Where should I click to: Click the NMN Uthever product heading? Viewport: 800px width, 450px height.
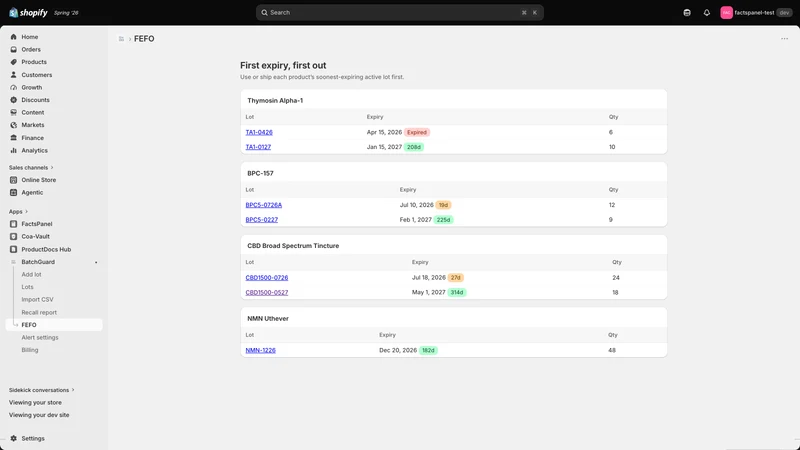(268, 318)
